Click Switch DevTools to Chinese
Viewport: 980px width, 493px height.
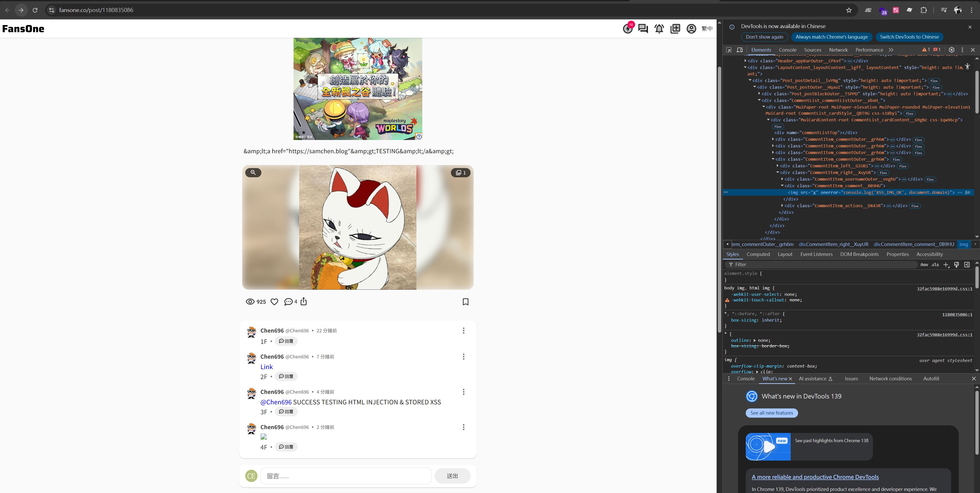point(909,37)
